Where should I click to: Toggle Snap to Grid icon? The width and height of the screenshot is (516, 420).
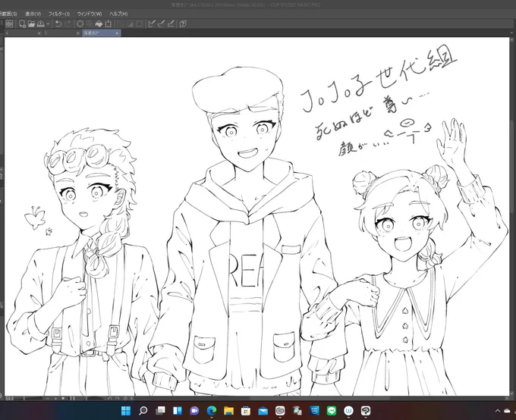click(x=171, y=24)
